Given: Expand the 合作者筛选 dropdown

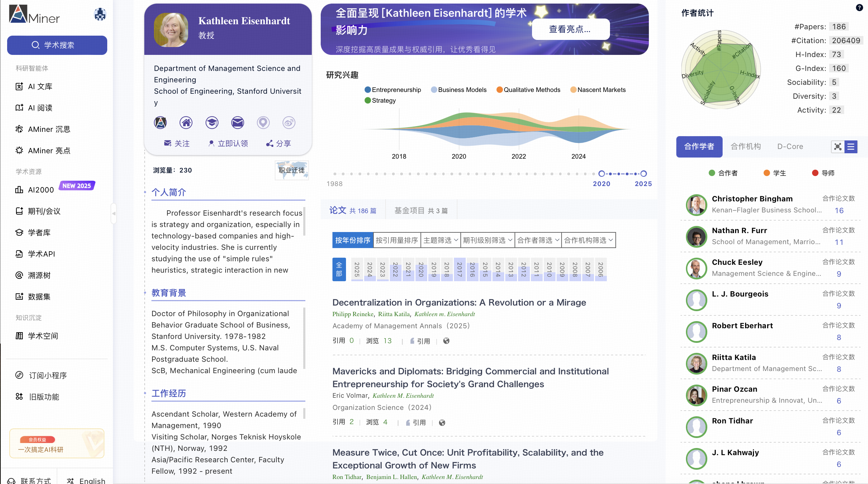Looking at the screenshot, I should point(538,240).
